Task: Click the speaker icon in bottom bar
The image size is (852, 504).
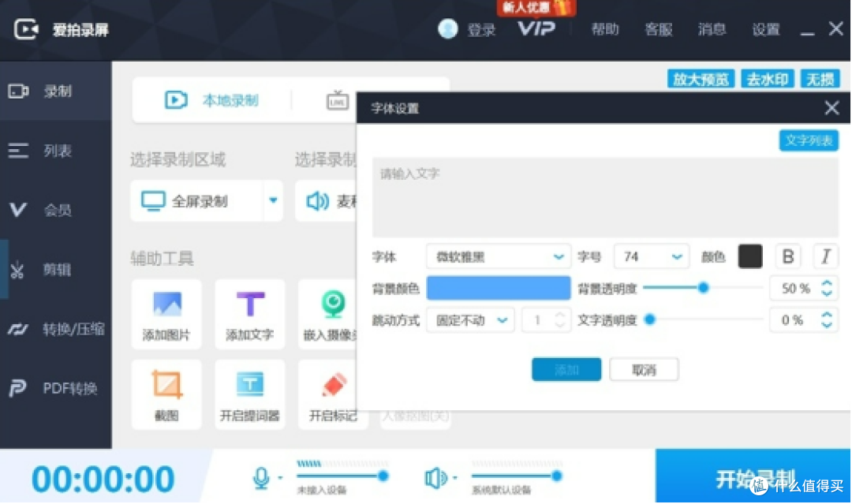Action: pyautogui.click(x=435, y=478)
